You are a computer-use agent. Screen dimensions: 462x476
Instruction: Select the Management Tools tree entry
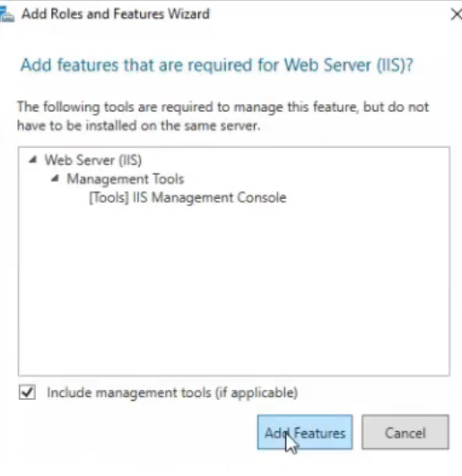click(x=126, y=178)
